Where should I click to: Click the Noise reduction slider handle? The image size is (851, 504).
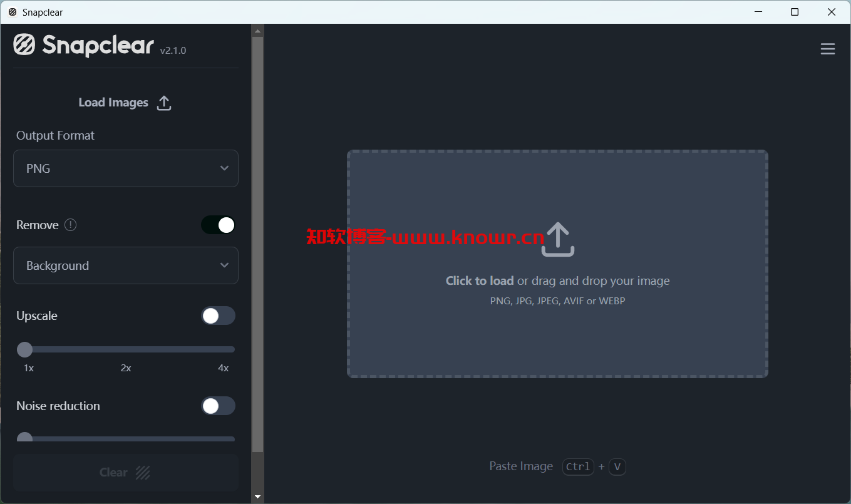tap(24, 438)
